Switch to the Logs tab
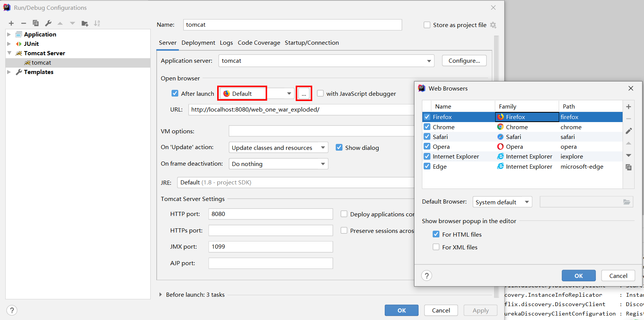This screenshot has width=644, height=320. pos(226,43)
